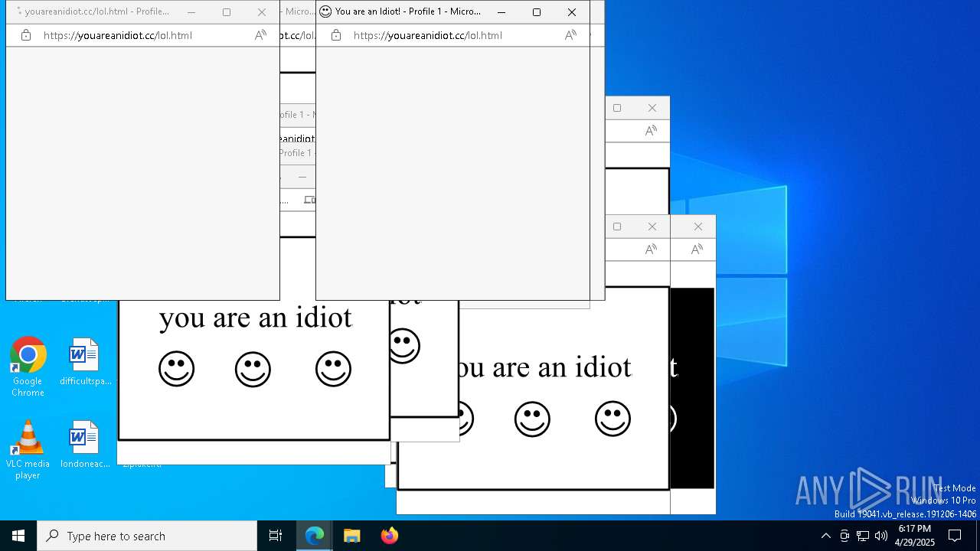Image resolution: width=980 pixels, height=551 pixels.
Task: Open File Explorer from the taskbar
Action: (x=352, y=536)
